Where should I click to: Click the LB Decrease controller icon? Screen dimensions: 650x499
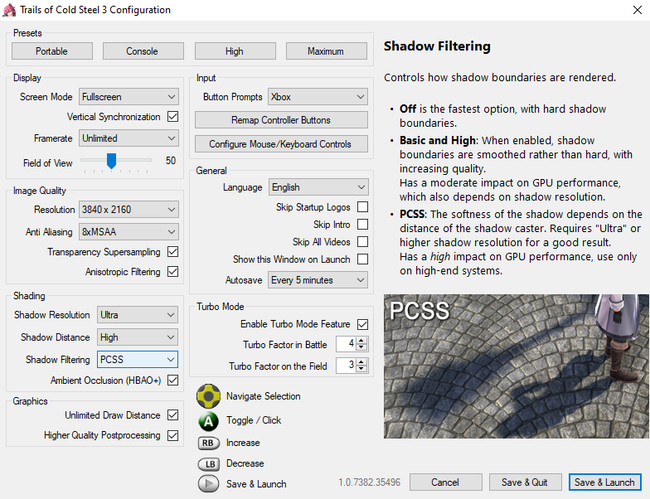pyautogui.click(x=208, y=463)
